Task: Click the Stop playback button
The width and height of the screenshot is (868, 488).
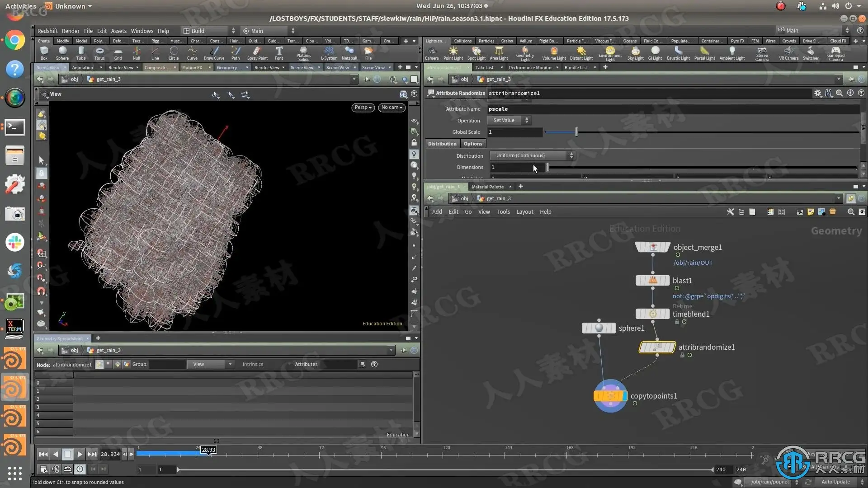Action: coord(67,454)
